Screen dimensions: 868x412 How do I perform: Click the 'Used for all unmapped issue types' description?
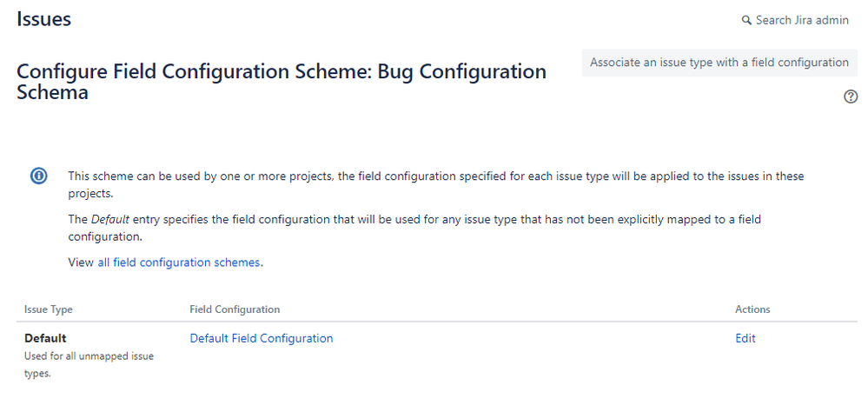coord(89,364)
